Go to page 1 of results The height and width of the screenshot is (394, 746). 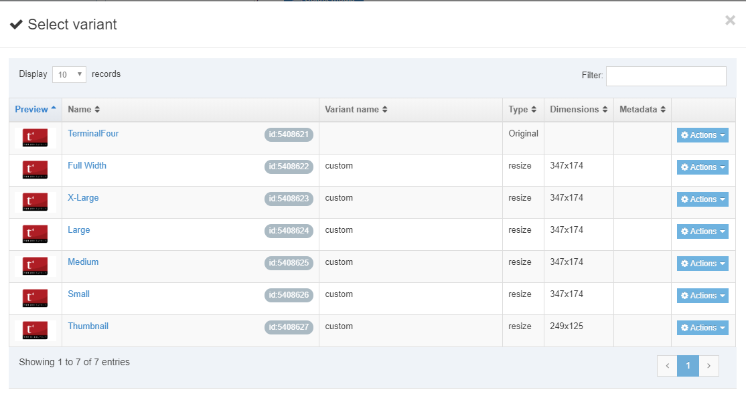tap(688, 366)
